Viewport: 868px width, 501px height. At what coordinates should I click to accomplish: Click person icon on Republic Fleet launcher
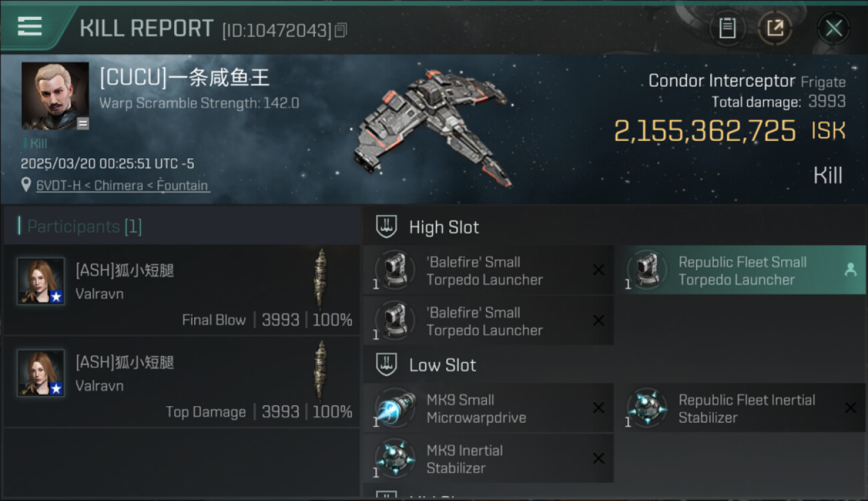pyautogui.click(x=850, y=270)
